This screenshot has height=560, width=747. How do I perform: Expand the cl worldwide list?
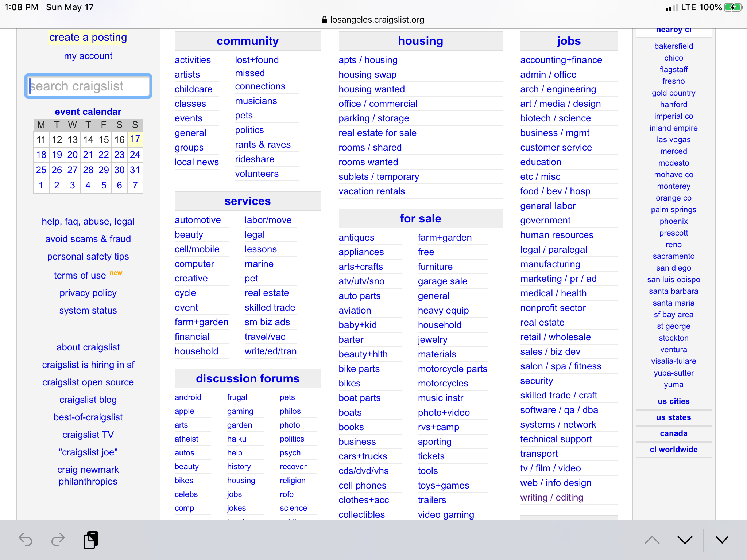674,450
